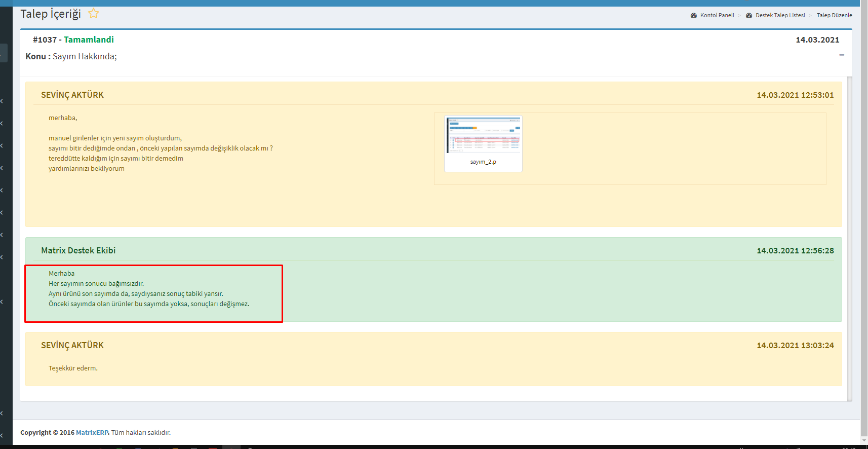Click the sayım_2.p attachment file name
868x449 pixels.
483,162
